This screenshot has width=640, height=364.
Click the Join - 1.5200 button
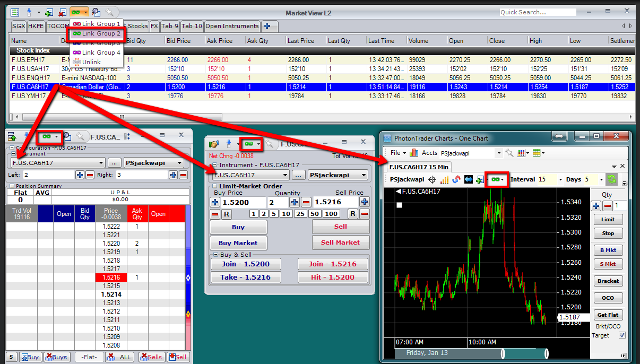point(245,264)
